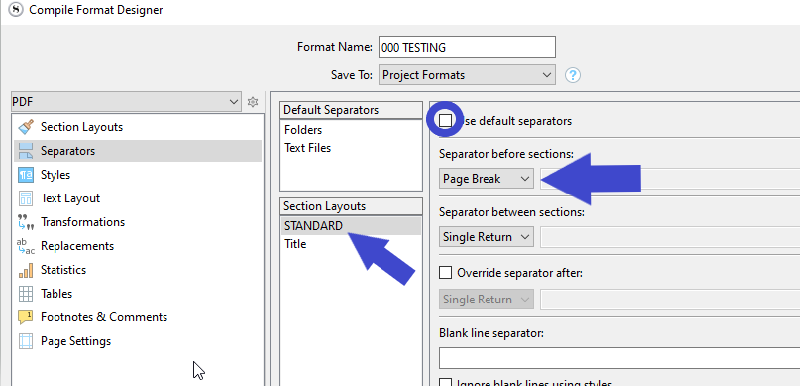Click the Default Separators list header
The width and height of the screenshot is (800, 386).
[351, 110]
